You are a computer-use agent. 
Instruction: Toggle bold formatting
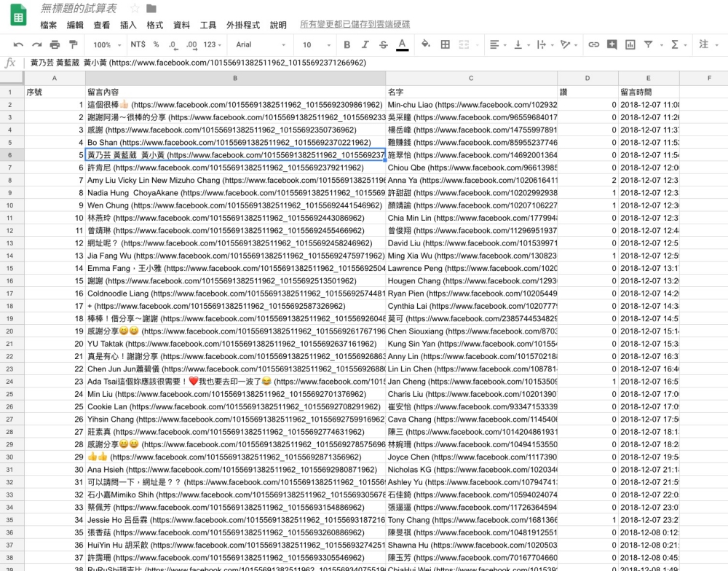pyautogui.click(x=346, y=44)
